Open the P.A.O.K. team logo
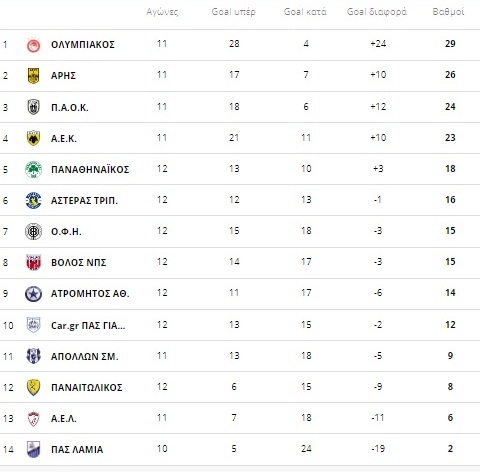Viewport: 480px width, 472px height. 33,107
